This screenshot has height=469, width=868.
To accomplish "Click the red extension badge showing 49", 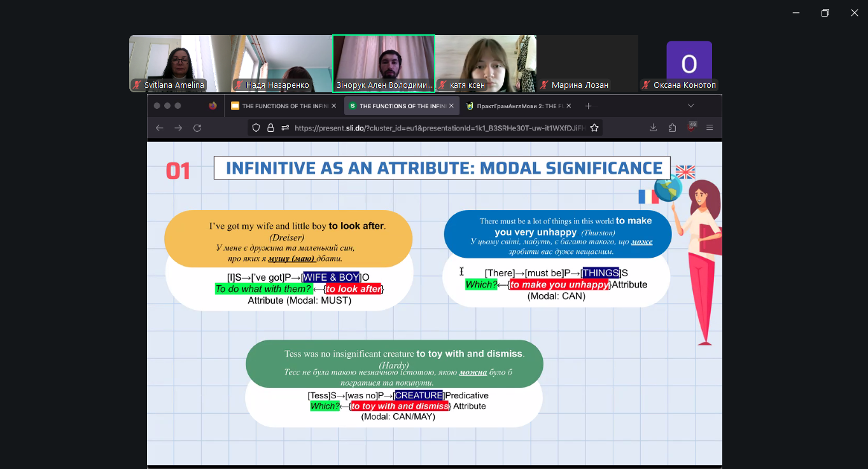I will pyautogui.click(x=692, y=127).
